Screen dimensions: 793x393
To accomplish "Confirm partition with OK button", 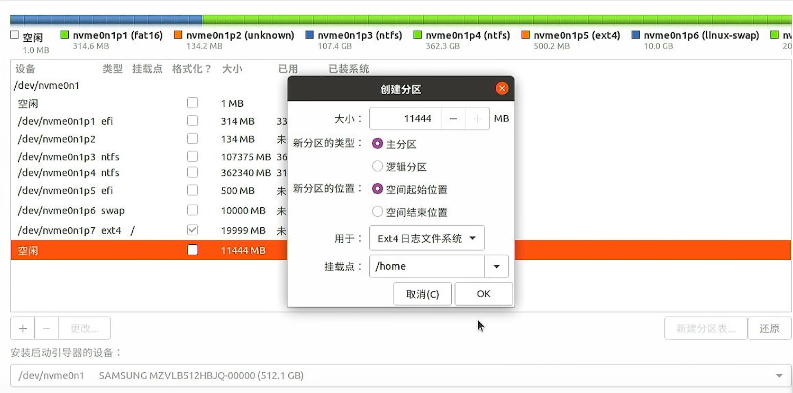I will pos(483,294).
